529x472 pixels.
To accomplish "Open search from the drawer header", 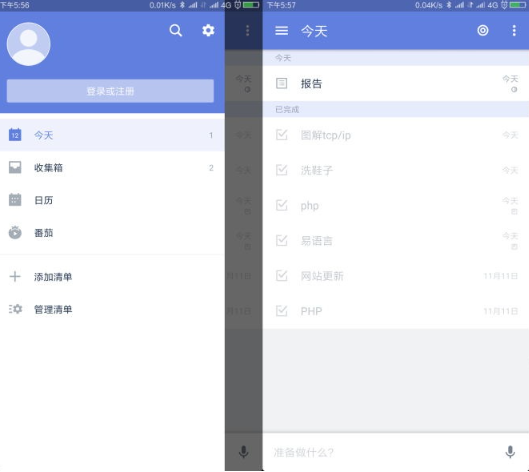I will click(x=175, y=30).
